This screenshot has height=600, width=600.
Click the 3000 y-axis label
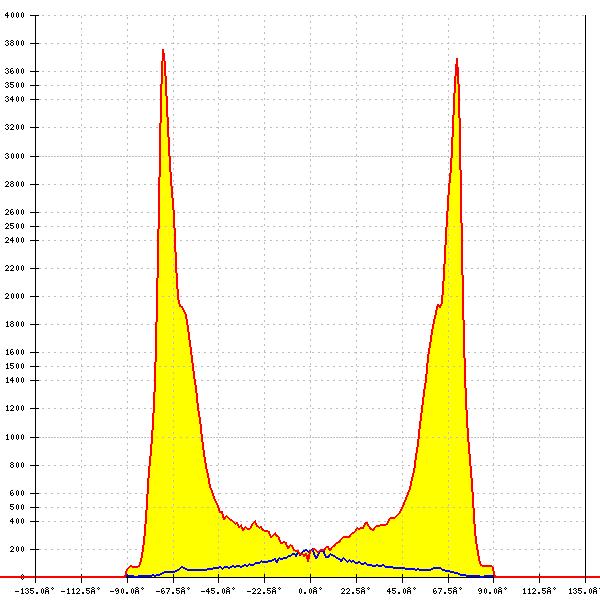pyautogui.click(x=15, y=156)
